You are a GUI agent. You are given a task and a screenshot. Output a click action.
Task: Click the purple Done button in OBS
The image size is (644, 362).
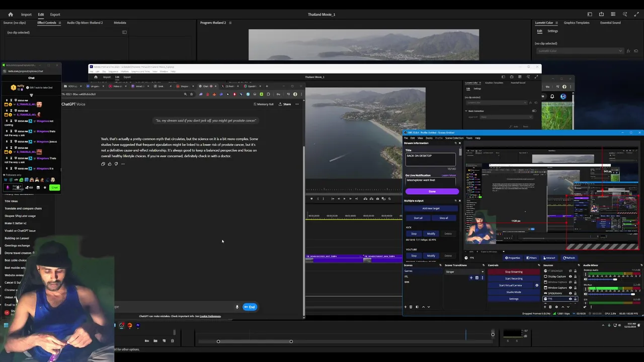432,192
